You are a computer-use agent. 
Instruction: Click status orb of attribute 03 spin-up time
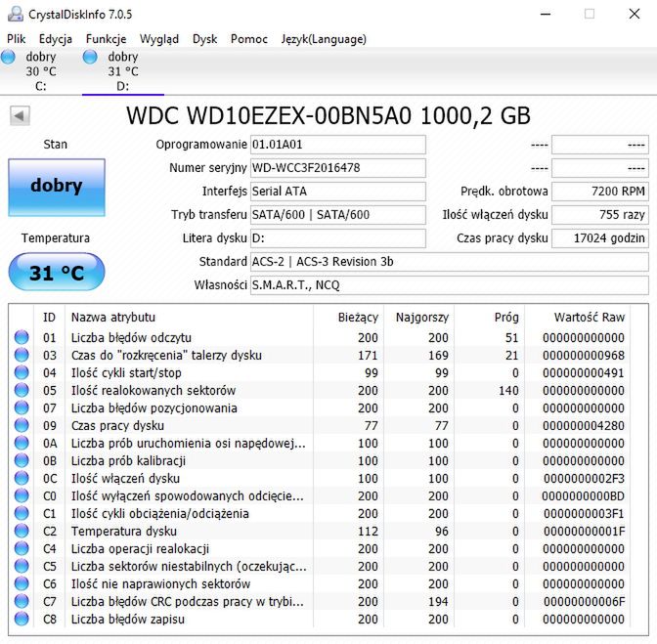[22, 355]
